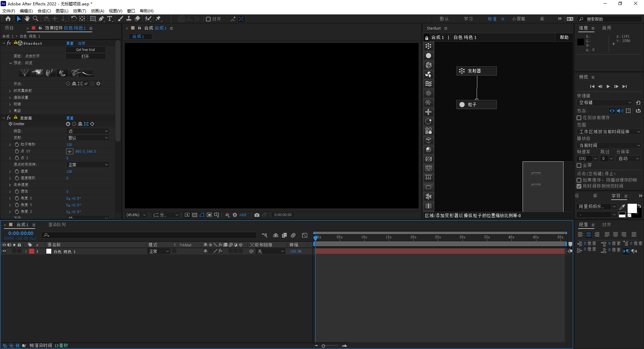Open viewer magnification 45.6% dropdown
Image resolution: width=644 pixels, height=349 pixels.
pyautogui.click(x=136, y=215)
